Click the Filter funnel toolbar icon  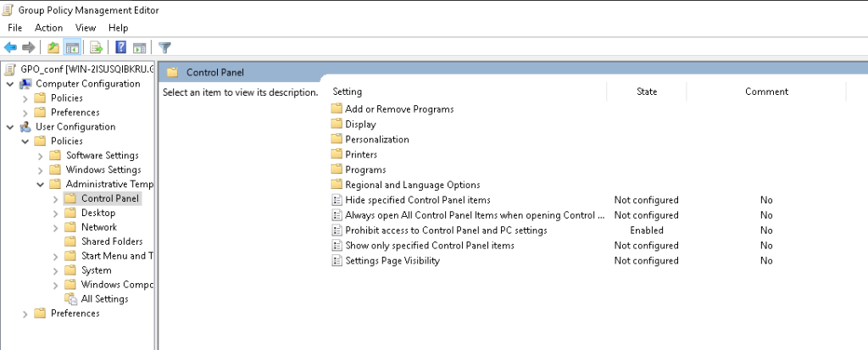pos(165,47)
